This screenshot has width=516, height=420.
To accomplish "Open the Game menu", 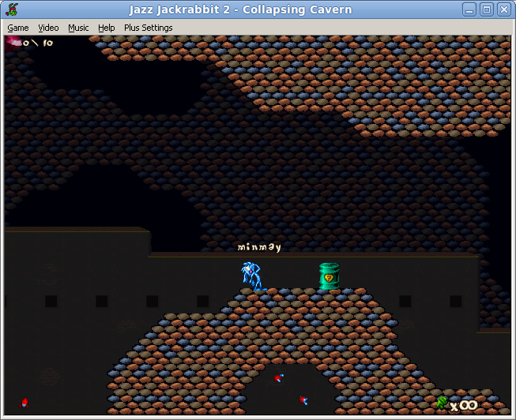I will point(18,28).
